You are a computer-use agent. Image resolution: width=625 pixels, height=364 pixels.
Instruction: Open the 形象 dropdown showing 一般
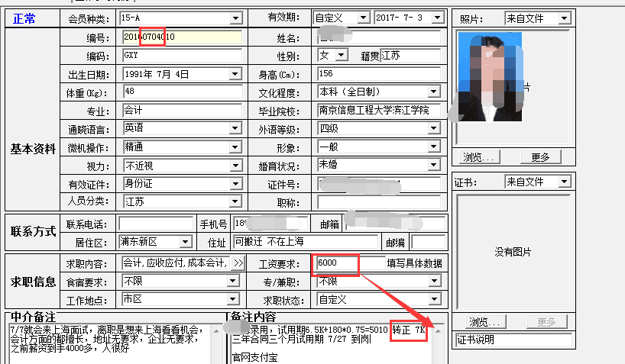tap(434, 147)
